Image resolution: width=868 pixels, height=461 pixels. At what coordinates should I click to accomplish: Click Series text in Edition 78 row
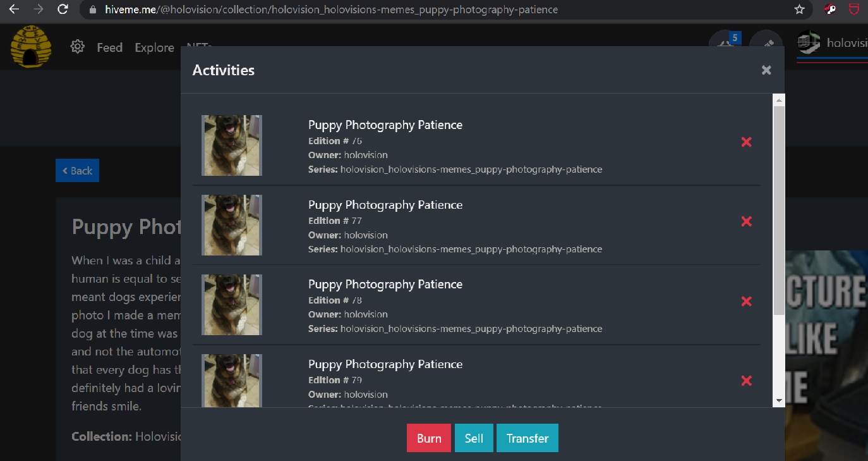[x=455, y=329]
